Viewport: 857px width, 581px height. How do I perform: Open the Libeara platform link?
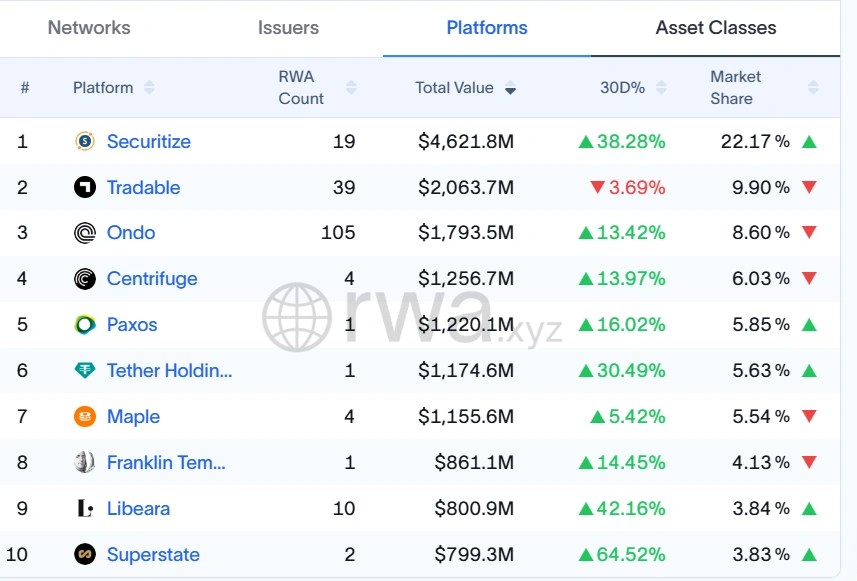pyautogui.click(x=138, y=509)
